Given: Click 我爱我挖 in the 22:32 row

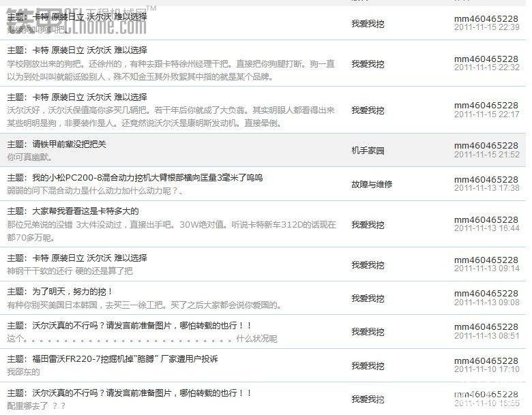Looking at the screenshot, I should (x=368, y=64).
